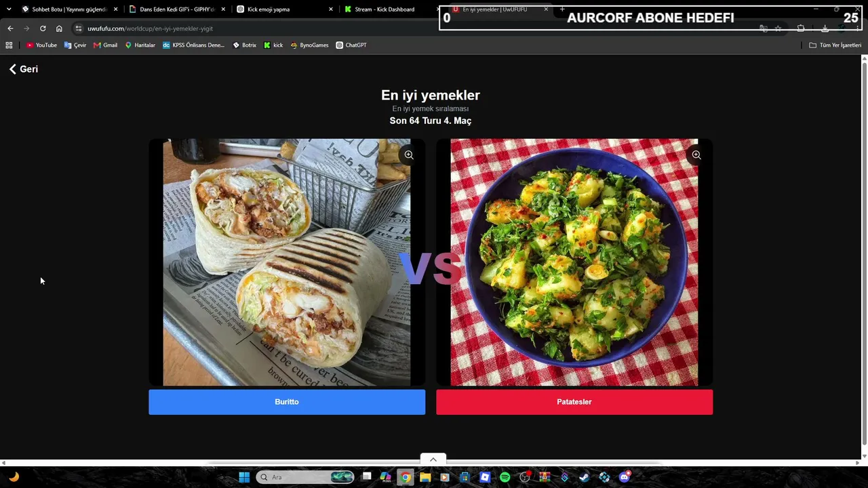Open the Windows Start menu
Screen dimensions: 868x488
[x=244, y=477]
